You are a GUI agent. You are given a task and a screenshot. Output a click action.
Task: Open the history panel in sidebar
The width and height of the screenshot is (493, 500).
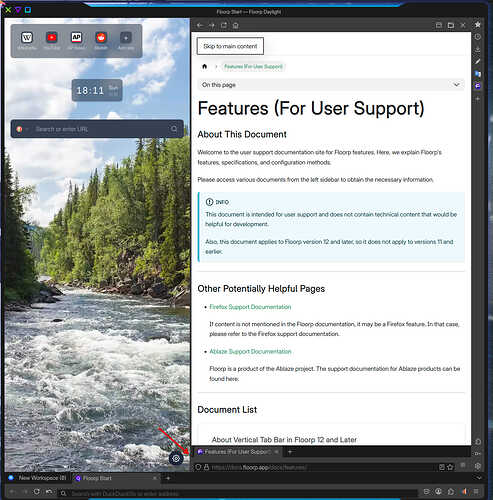coord(478,37)
